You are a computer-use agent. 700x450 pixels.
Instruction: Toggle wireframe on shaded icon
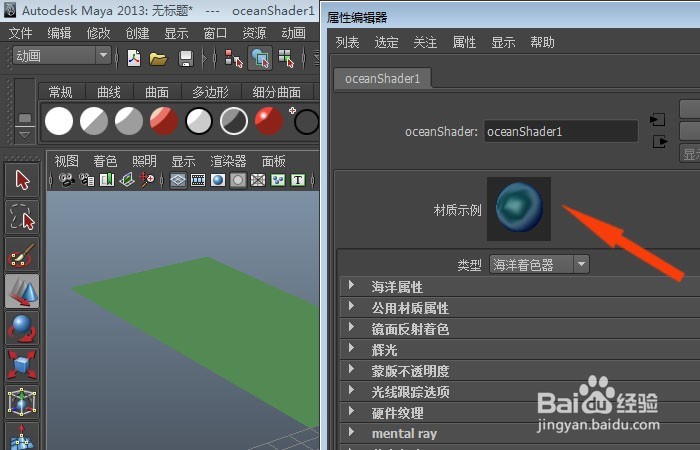click(258, 180)
